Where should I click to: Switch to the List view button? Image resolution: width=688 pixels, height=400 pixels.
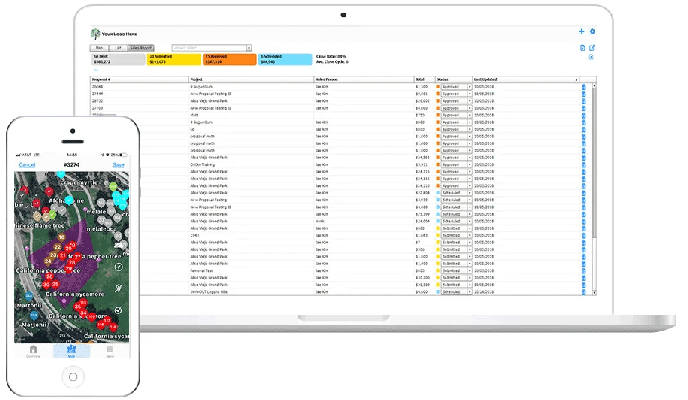(x=118, y=48)
